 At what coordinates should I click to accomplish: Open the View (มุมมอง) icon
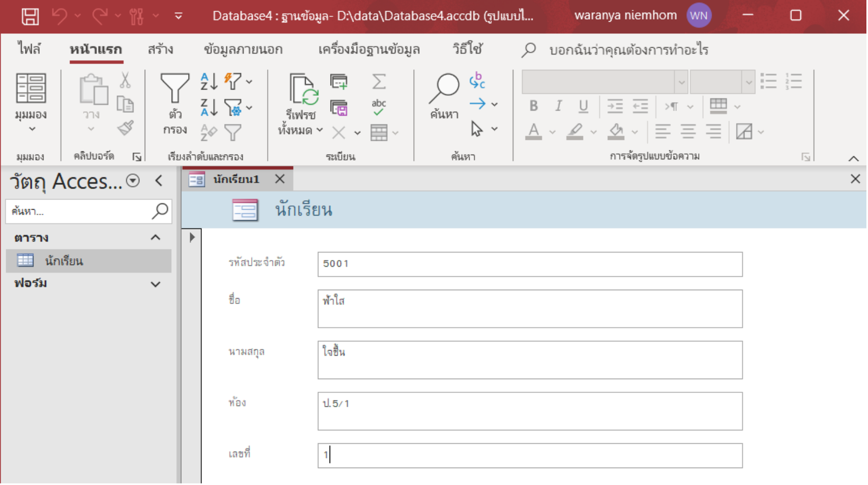coord(31,88)
